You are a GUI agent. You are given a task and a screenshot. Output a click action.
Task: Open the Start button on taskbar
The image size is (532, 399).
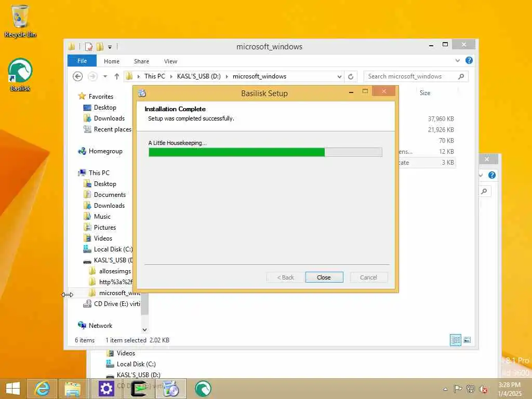pyautogui.click(x=13, y=389)
